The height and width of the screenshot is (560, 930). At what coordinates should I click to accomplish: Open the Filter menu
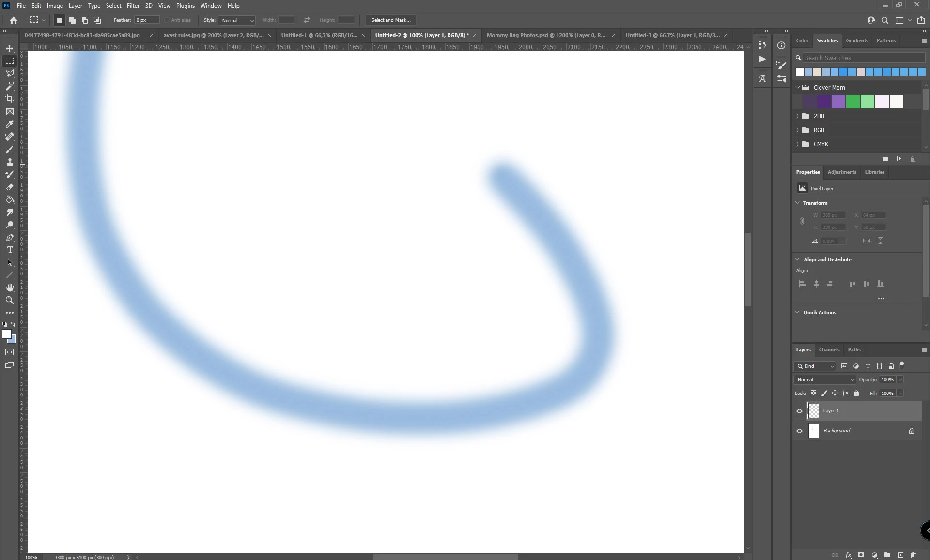coord(133,6)
